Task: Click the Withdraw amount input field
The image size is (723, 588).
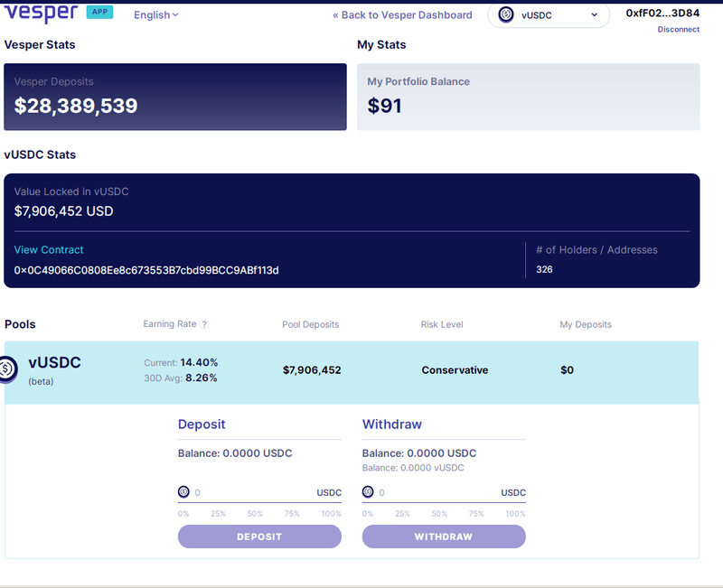Action: coord(436,492)
